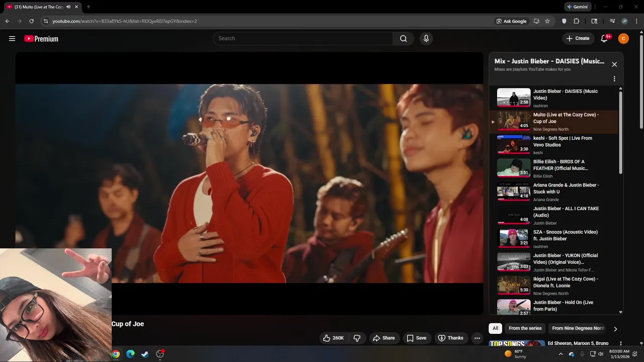
Task: Open the search tabs/side panel icon
Action: click(594, 21)
